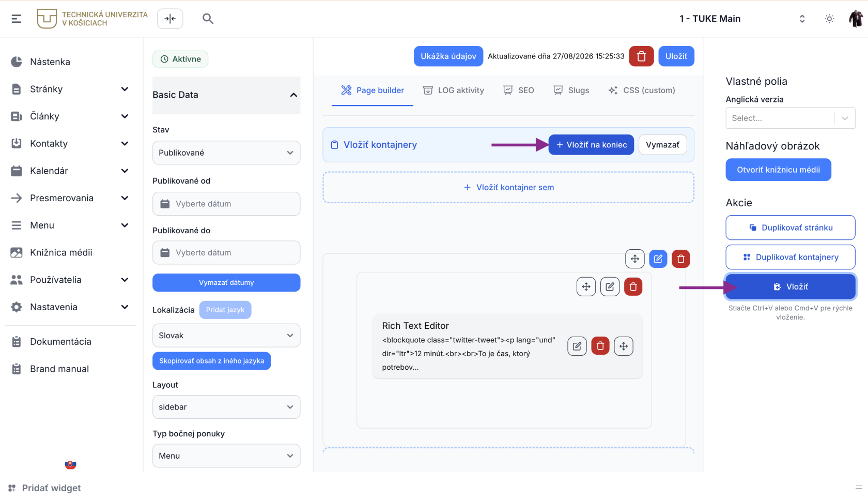This screenshot has height=500, width=868.
Task: Click the Ukážka údajov button
Action: (448, 56)
